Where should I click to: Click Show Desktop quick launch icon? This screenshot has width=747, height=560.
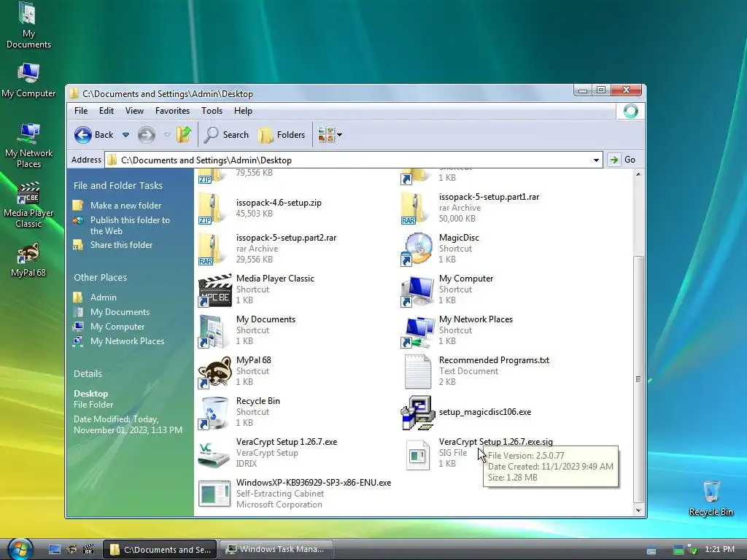pos(55,550)
